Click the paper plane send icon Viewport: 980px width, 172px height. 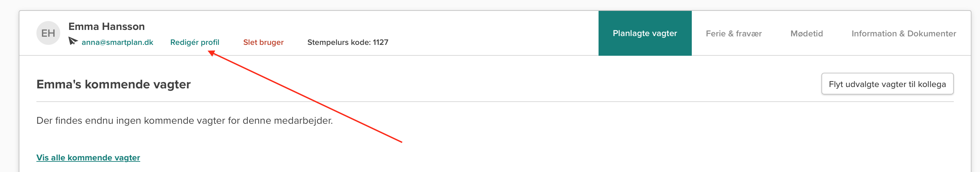73,41
